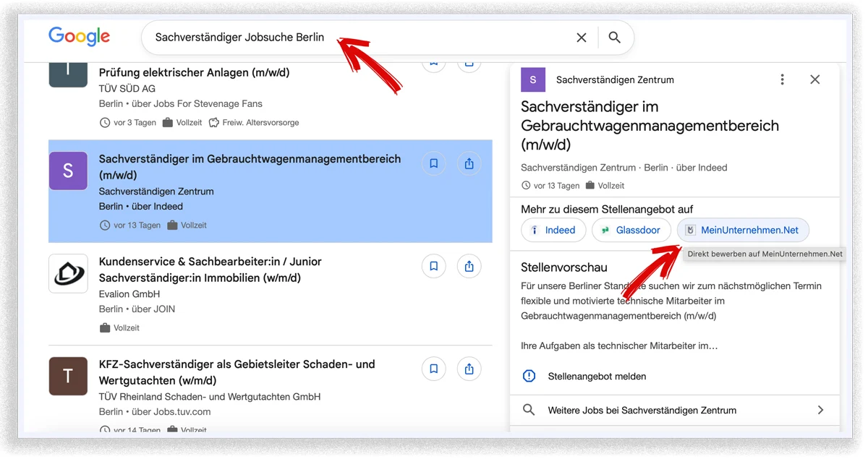The image size is (868, 459).
Task: Share the Gebrauchtwagenmanagementbereich job via its share icon
Action: [469, 163]
